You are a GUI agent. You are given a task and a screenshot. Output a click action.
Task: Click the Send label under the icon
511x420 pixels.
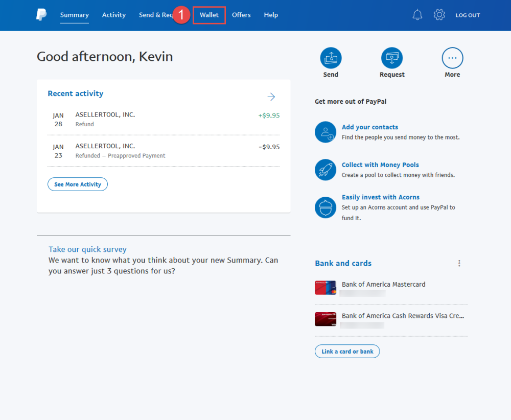point(331,75)
